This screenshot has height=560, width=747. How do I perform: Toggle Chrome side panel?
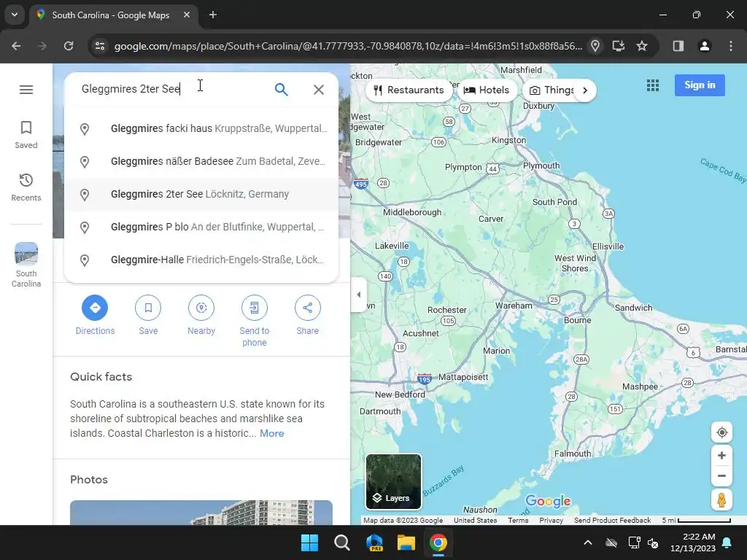click(x=678, y=46)
